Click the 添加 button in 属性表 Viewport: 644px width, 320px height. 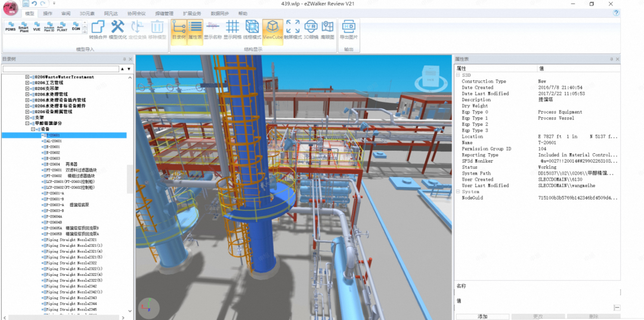click(482, 316)
